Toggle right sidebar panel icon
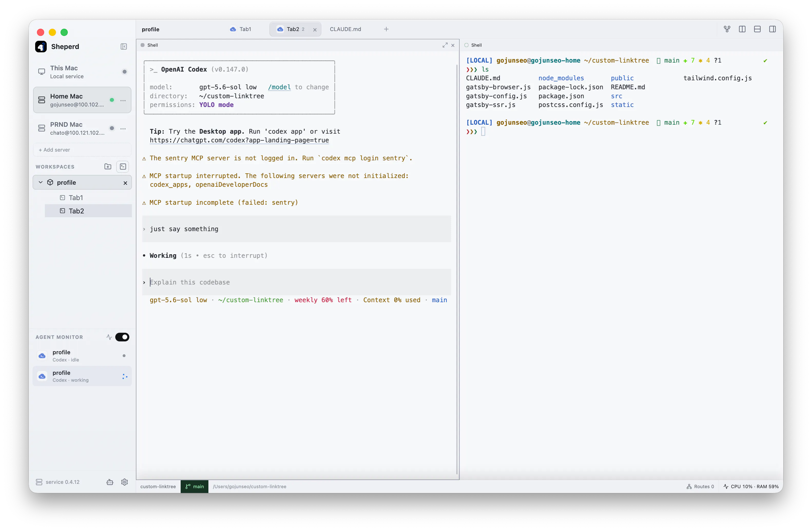This screenshot has width=812, height=531. coord(772,29)
